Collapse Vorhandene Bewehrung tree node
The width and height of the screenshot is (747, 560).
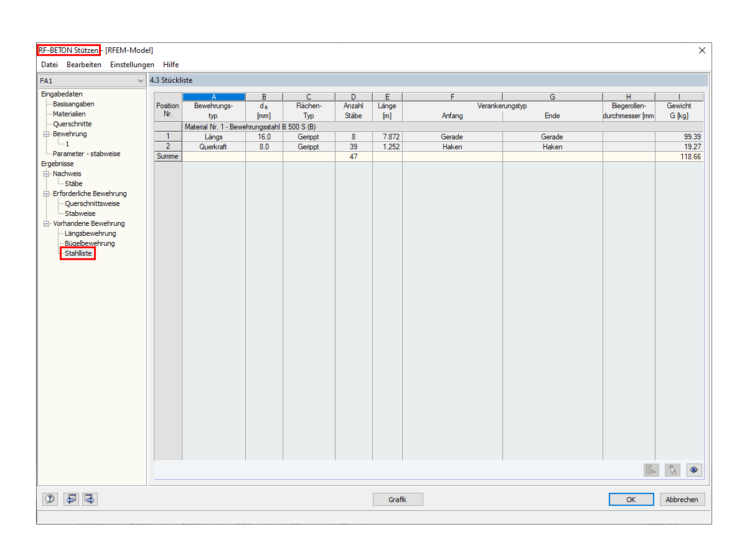coord(46,223)
